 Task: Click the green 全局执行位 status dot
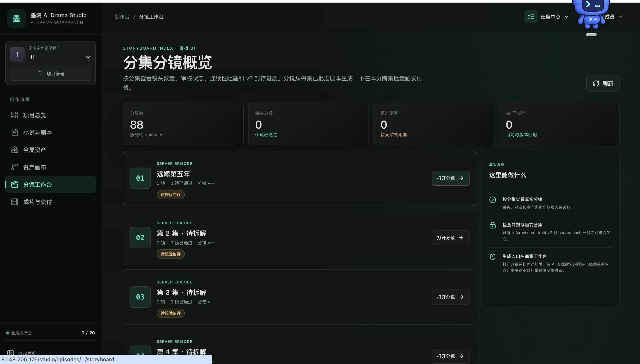point(8,333)
